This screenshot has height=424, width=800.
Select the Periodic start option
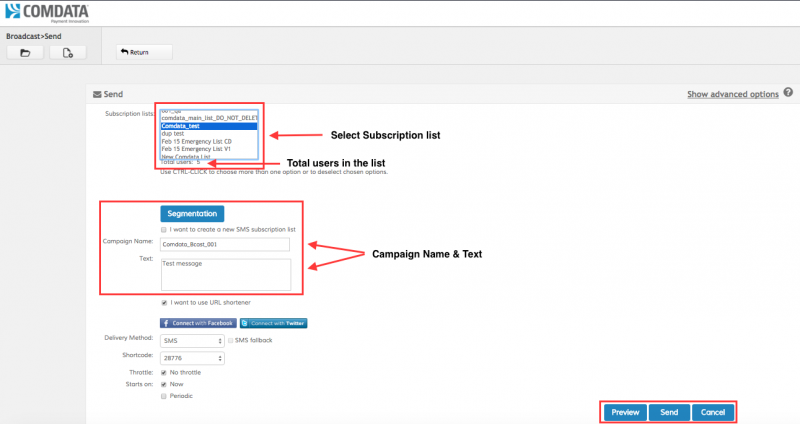point(165,395)
